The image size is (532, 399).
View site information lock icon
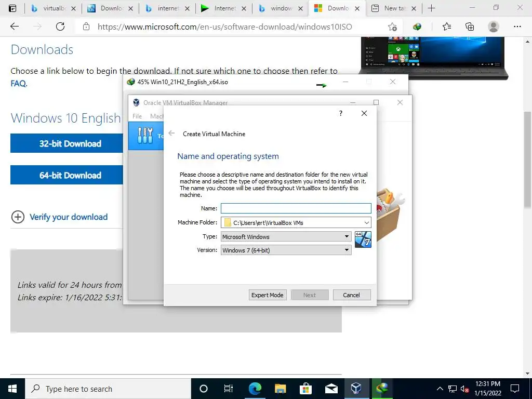coord(86,26)
